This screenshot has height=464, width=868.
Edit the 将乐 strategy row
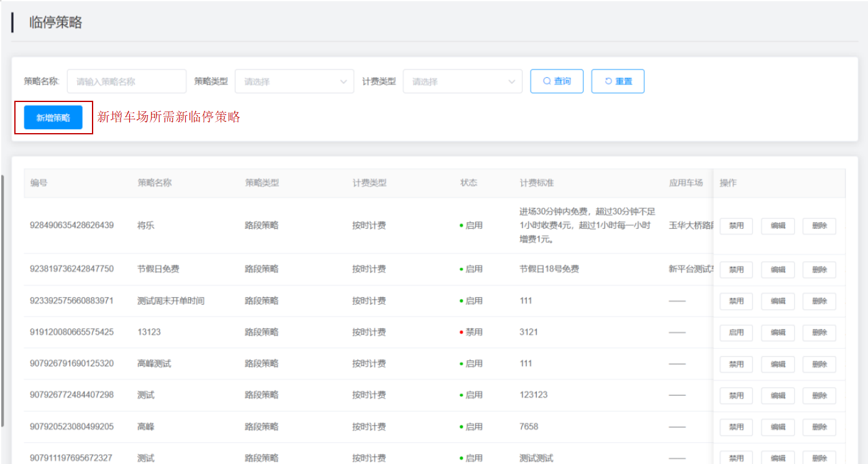click(777, 226)
